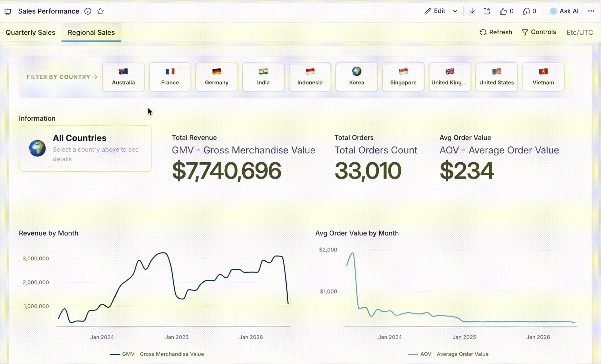Filter by Australia country card

[x=123, y=77]
